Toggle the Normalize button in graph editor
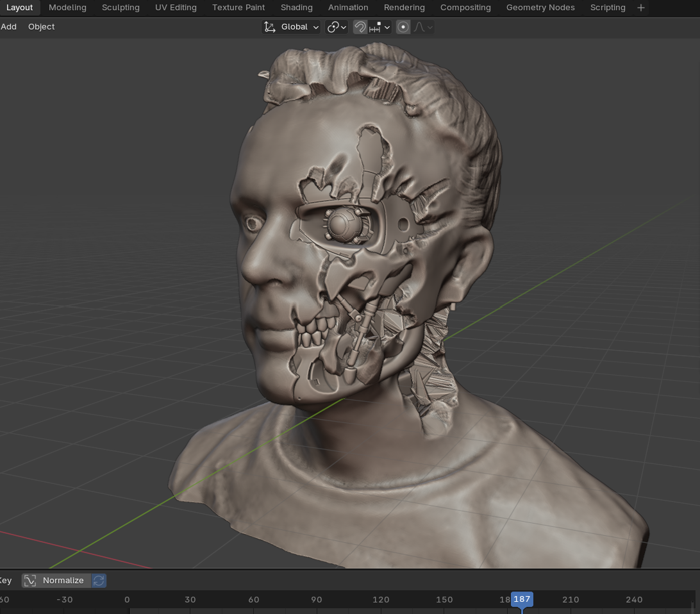The image size is (700, 614). pyautogui.click(x=56, y=581)
